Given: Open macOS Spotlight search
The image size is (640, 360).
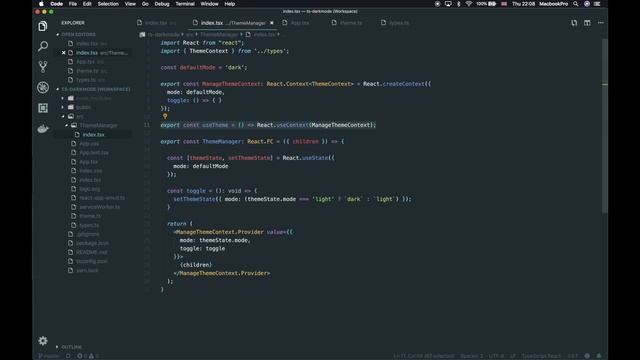Looking at the screenshot, I should click(576, 4).
